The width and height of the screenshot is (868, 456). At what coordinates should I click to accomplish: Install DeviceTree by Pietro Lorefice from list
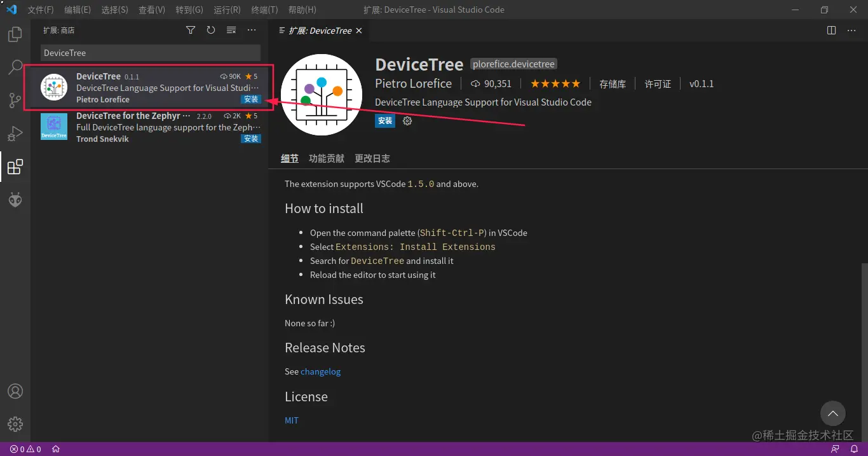251,100
